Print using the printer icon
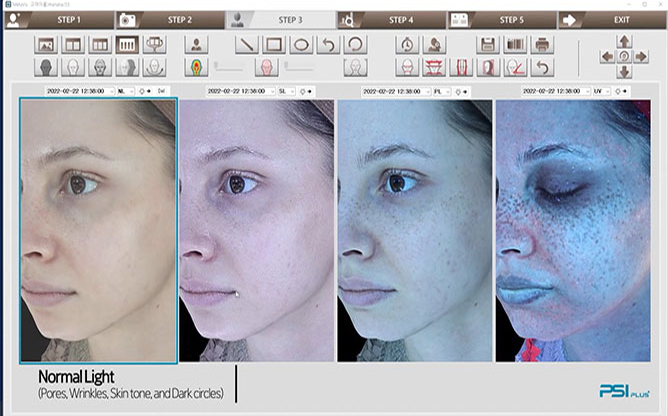668x416 pixels. 542,44
